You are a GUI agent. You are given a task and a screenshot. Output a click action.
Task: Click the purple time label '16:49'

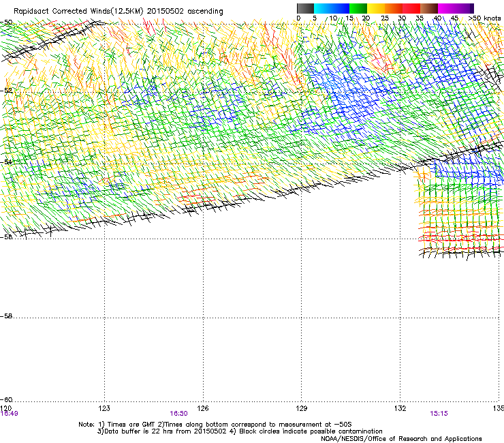(x=10, y=414)
